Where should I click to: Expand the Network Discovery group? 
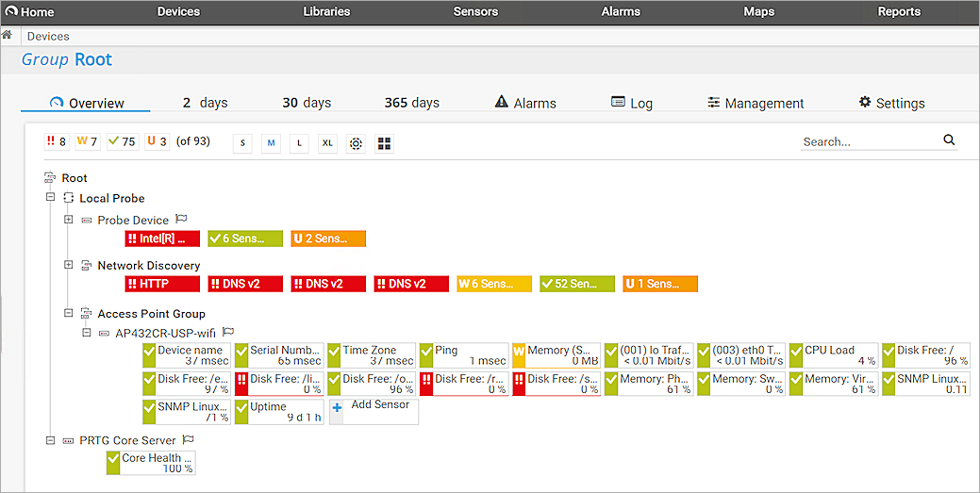(x=68, y=265)
